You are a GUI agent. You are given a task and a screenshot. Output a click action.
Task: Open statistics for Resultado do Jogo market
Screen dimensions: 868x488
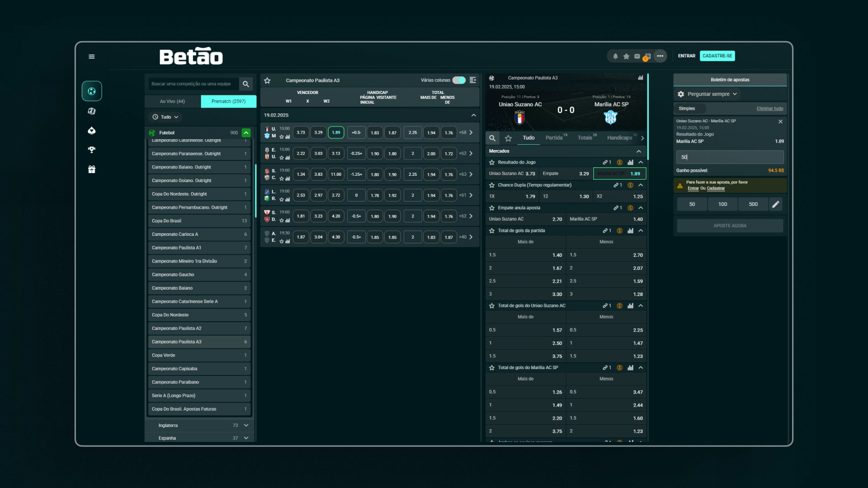pyautogui.click(x=630, y=162)
